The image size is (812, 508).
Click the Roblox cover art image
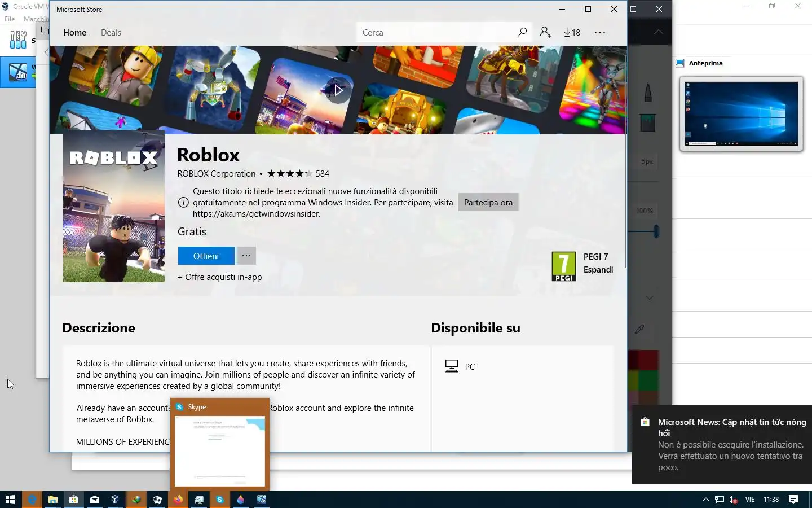click(x=114, y=206)
